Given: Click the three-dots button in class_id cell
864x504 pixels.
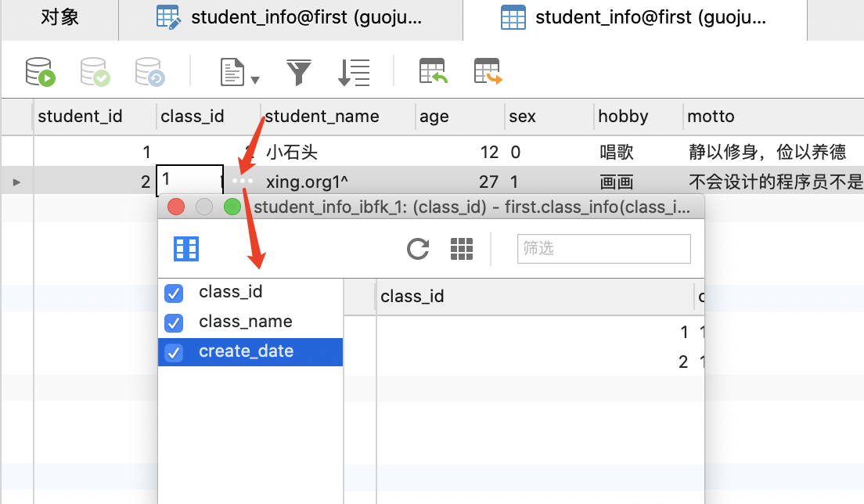Looking at the screenshot, I should click(x=243, y=182).
